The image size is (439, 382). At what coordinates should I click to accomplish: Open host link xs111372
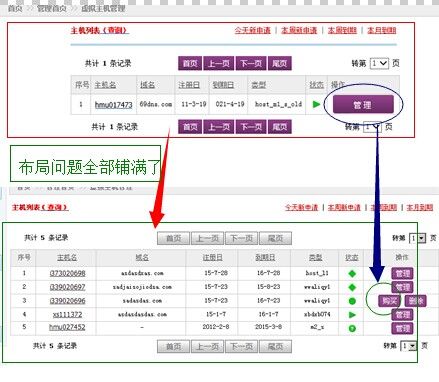(x=67, y=314)
